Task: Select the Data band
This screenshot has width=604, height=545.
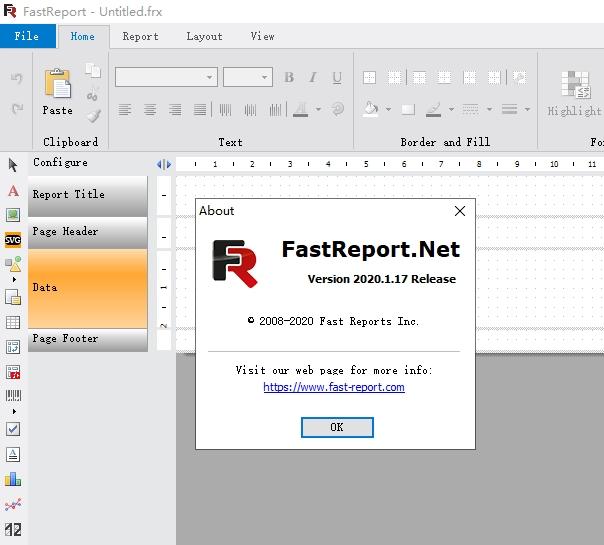Action: 88,288
